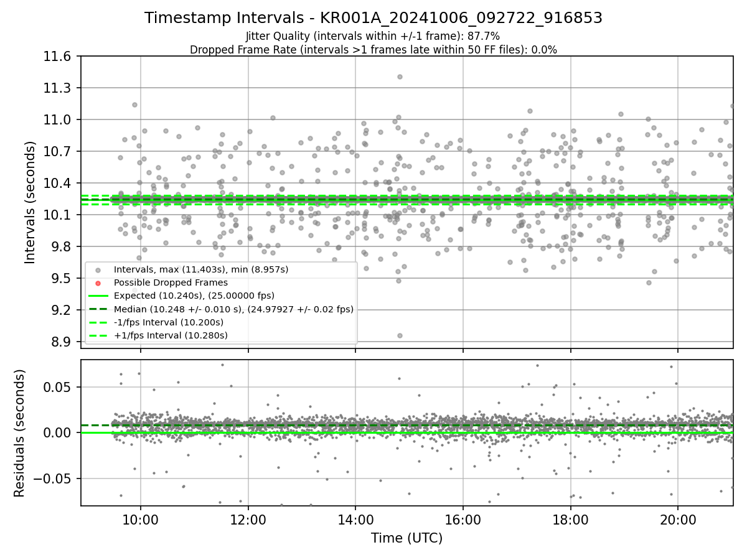Viewport: 747px width, 560px height.
Task: Click the '11.6' y-axis tick label
Action: 59,57
